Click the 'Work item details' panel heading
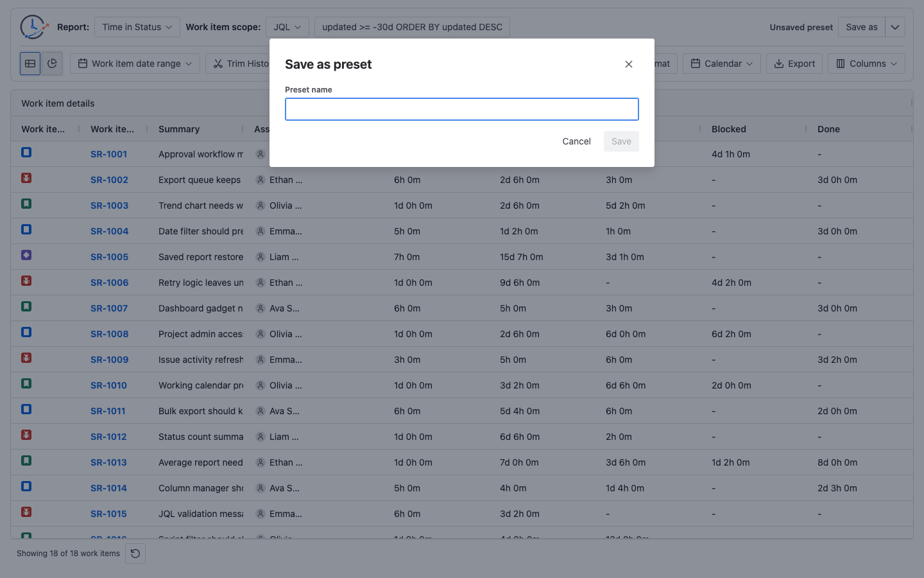 (x=58, y=103)
